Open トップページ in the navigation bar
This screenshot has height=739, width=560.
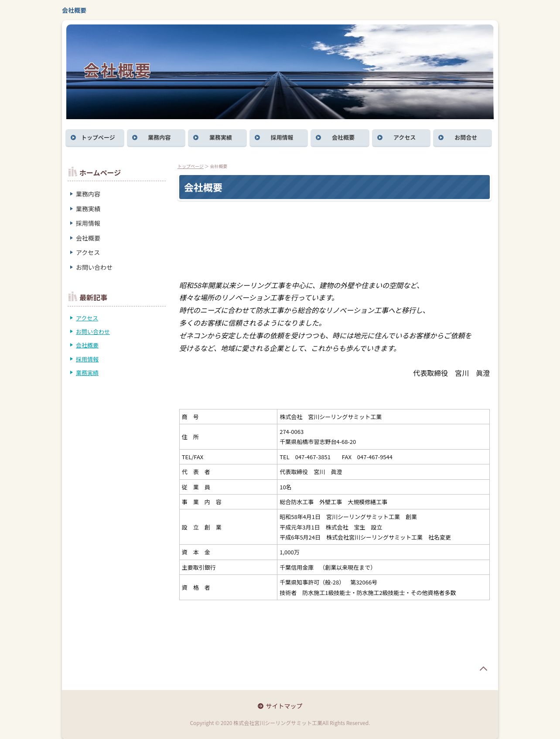[x=95, y=137]
